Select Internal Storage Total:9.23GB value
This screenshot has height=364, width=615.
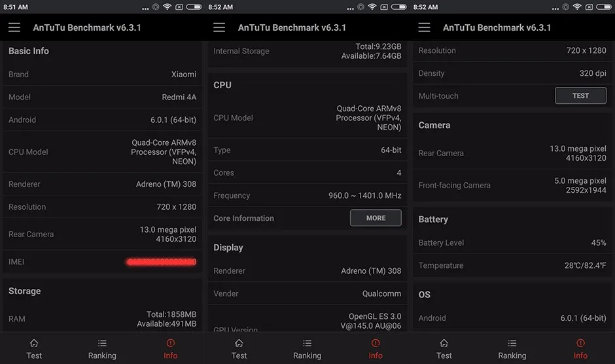point(378,46)
